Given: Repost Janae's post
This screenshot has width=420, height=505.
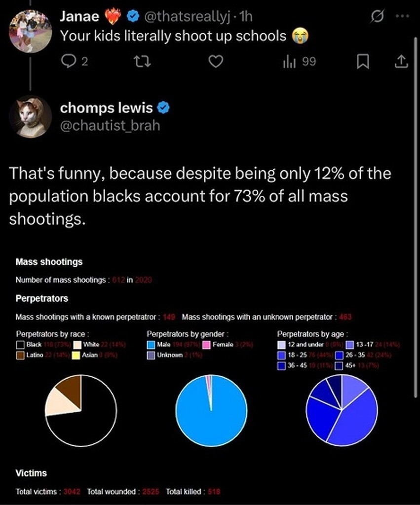Looking at the screenshot, I should pyautogui.click(x=144, y=61).
